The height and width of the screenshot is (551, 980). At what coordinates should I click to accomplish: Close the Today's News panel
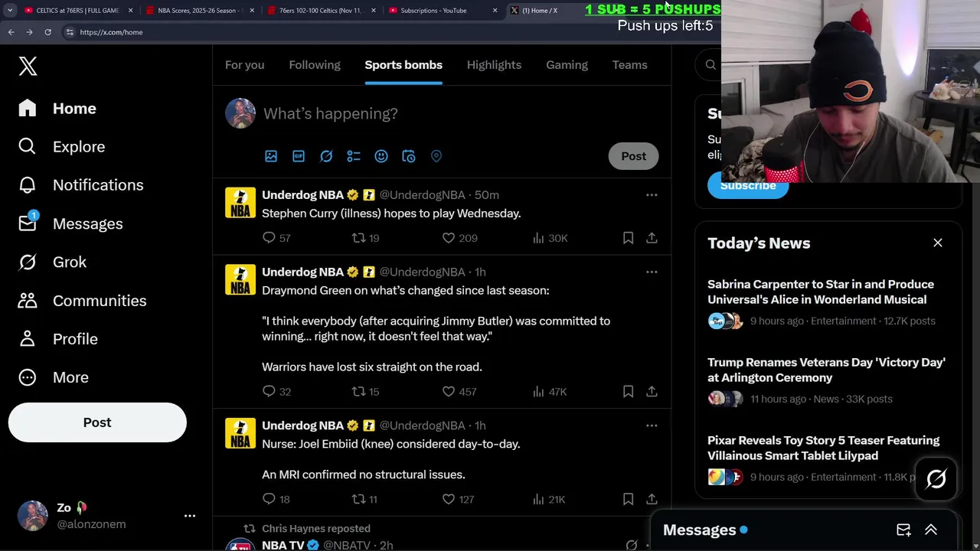(938, 243)
